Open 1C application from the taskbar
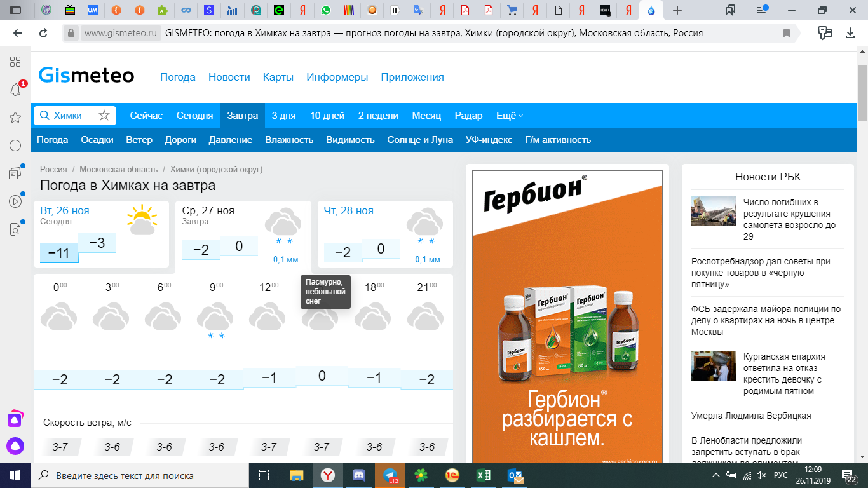868x488 pixels. click(452, 475)
